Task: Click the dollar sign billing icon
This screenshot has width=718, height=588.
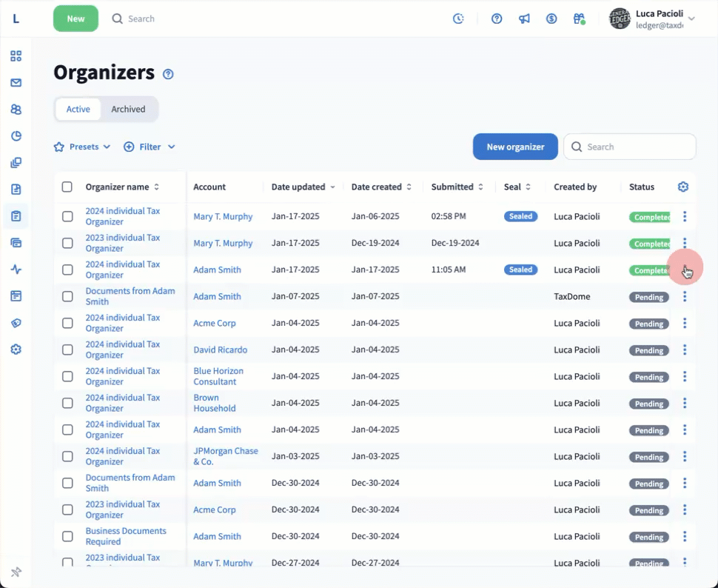Action: 551,19
